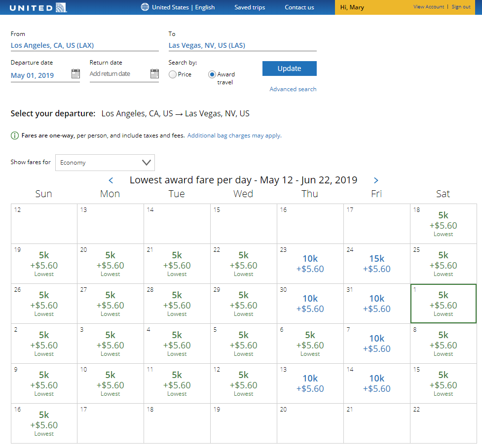Select June 7 fare 10k
Screen dimensions: 482x448
(376, 344)
